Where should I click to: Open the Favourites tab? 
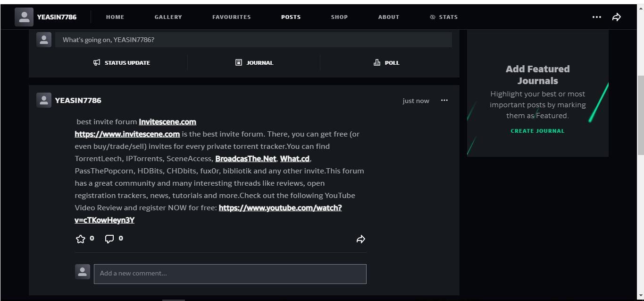pyautogui.click(x=231, y=17)
